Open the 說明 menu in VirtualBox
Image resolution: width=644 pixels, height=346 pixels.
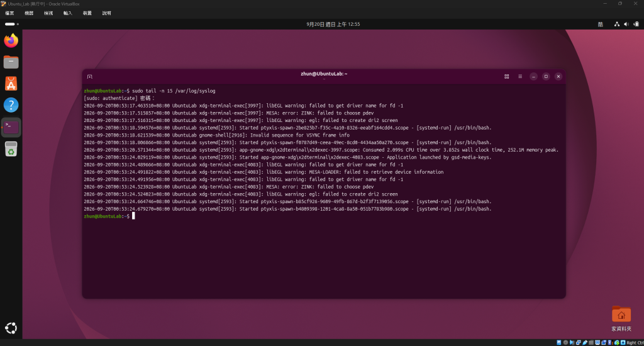click(x=107, y=13)
